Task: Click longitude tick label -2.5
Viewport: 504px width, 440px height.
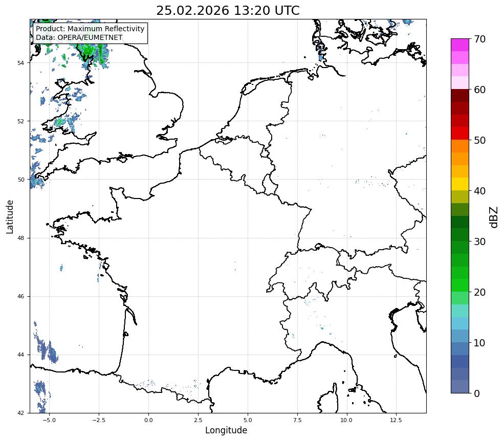Action: [98, 420]
